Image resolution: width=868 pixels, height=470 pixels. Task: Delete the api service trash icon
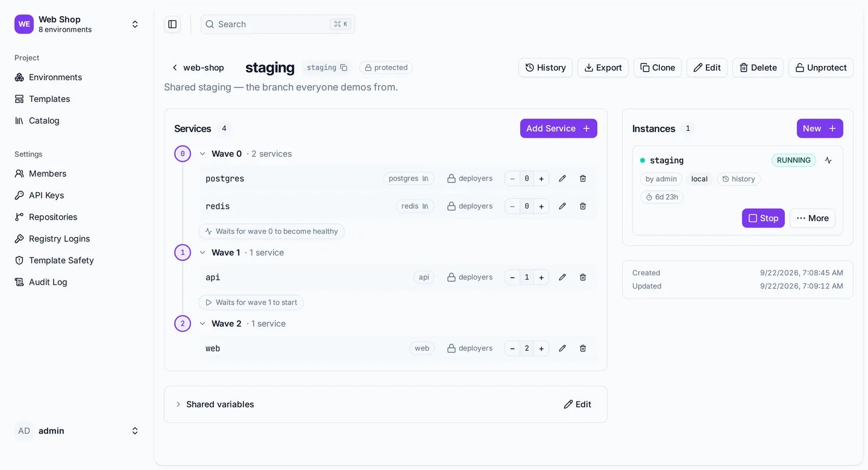pyautogui.click(x=583, y=277)
